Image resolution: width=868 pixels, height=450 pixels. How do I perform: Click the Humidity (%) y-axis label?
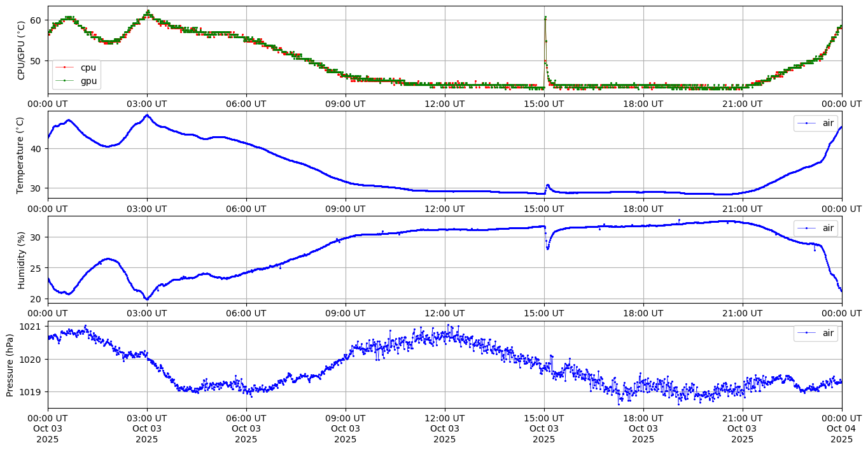(21, 260)
